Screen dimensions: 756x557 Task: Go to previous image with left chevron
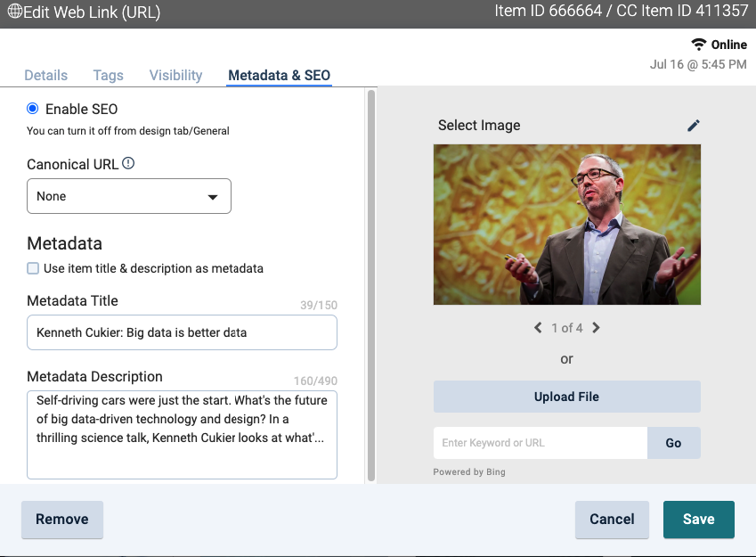click(x=538, y=328)
